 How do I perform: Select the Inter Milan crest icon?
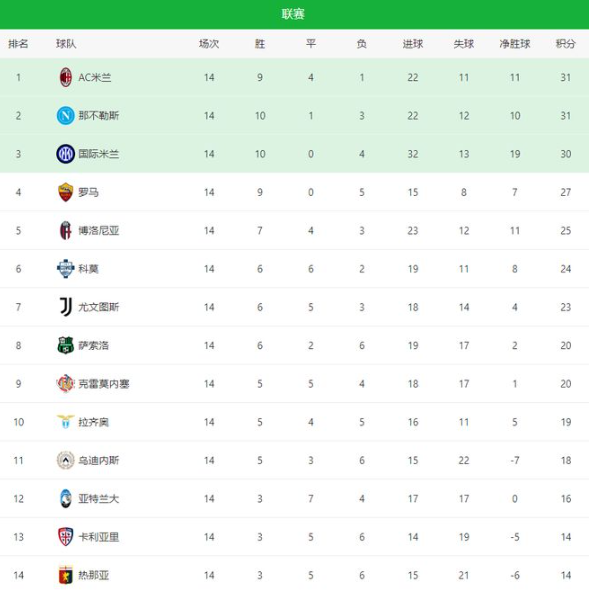click(65, 154)
